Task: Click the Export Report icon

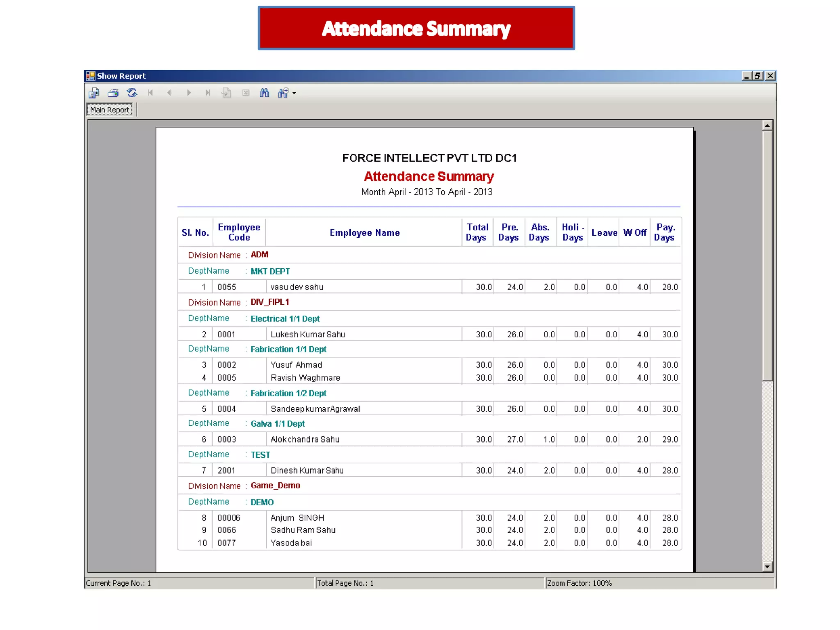Action: (x=94, y=93)
